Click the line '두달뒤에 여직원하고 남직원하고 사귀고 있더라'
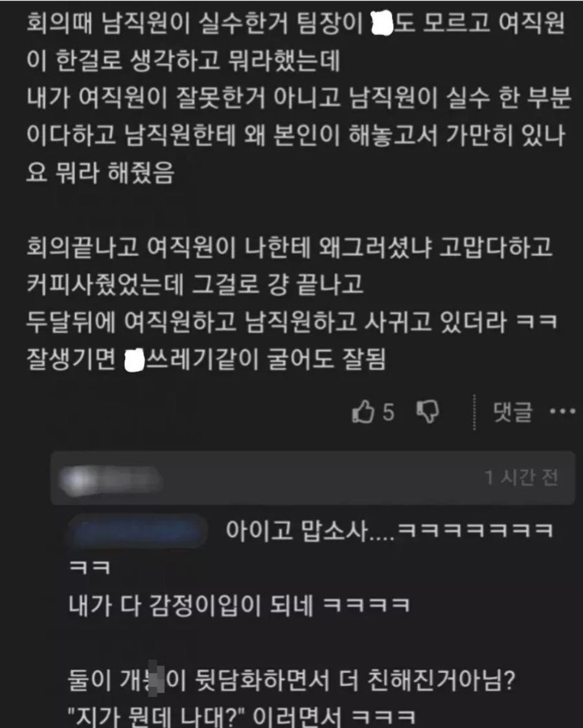The height and width of the screenshot is (728, 583). pyautogui.click(x=291, y=322)
